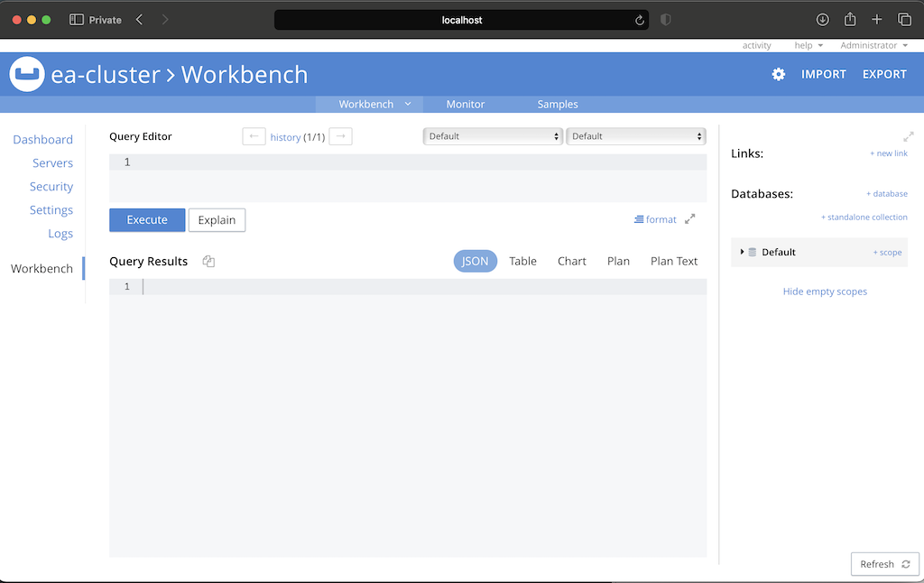Go to previous query history arrow
924x583 pixels.
pos(254,136)
